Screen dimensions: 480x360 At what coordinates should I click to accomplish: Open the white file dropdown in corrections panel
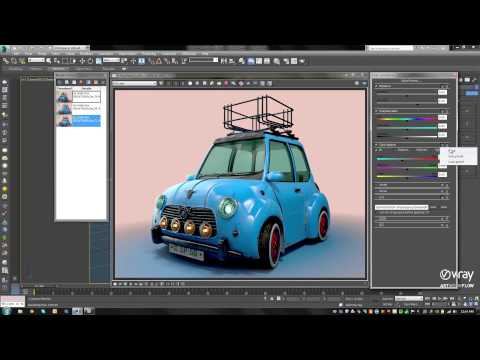click(401, 207)
